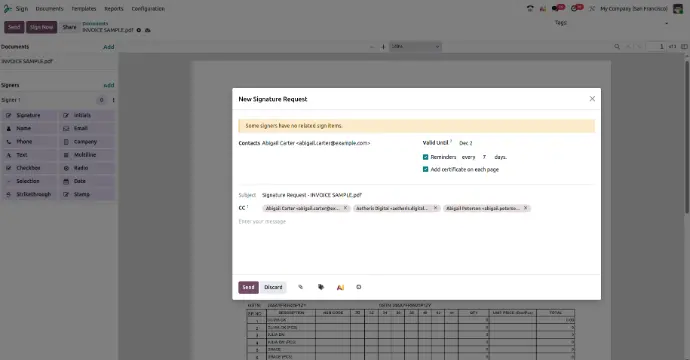Click the Enter your message area
The height and width of the screenshot is (360, 690).
416,222
